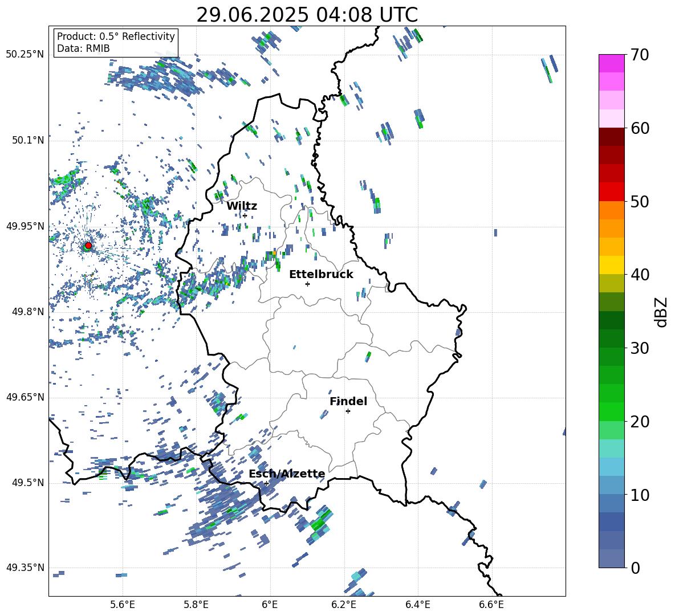
Task: Click the Wiltz city label
Action: click(242, 206)
